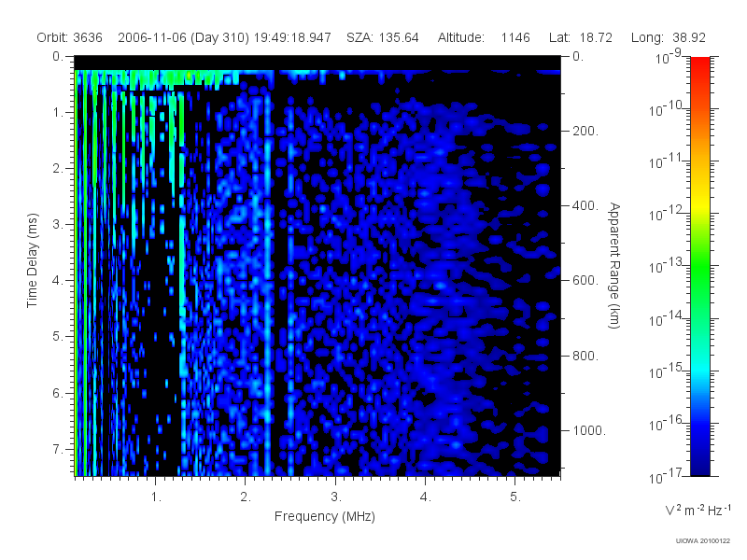Click the 3. tick label on frequency axis
Viewport: 747px width, 560px height.
[x=336, y=497]
